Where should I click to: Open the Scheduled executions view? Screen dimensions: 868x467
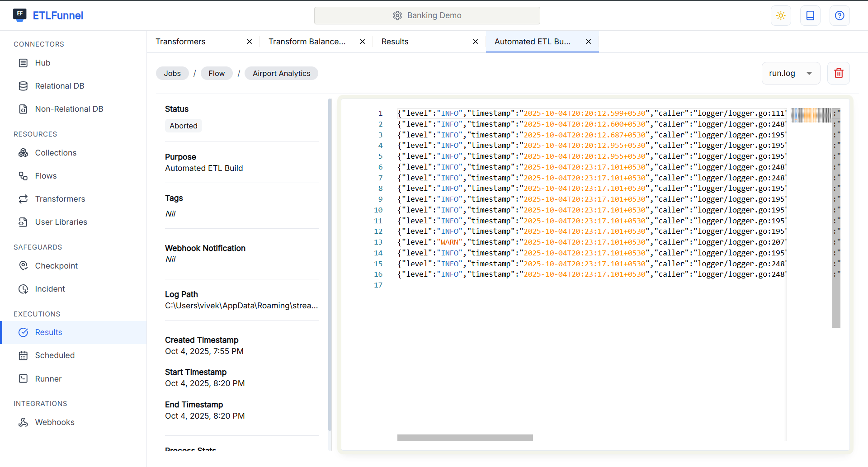pos(55,355)
